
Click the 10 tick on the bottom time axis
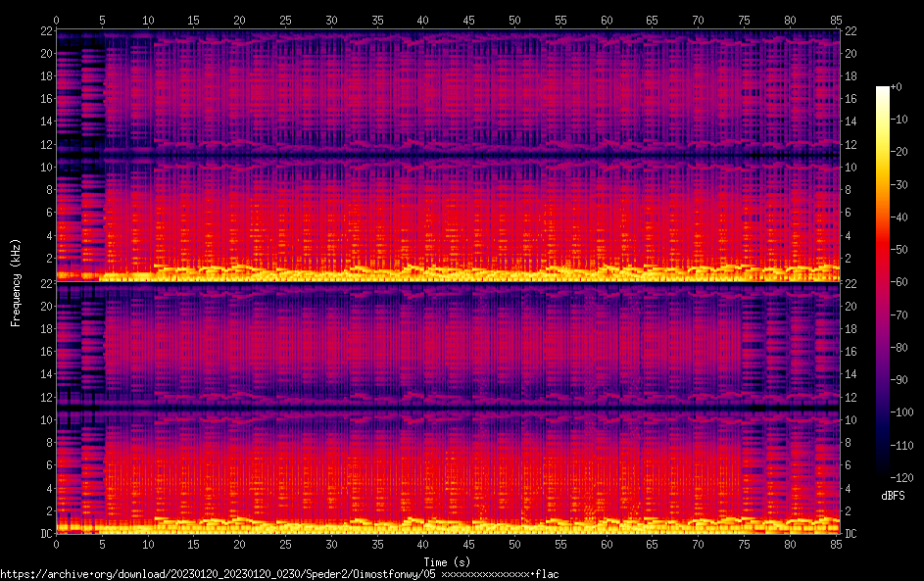(x=148, y=544)
